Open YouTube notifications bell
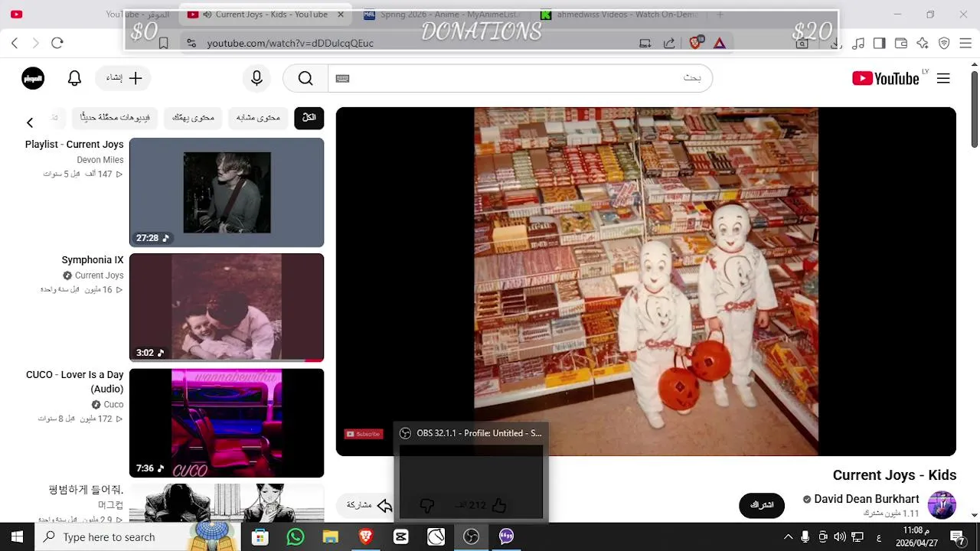 point(74,78)
